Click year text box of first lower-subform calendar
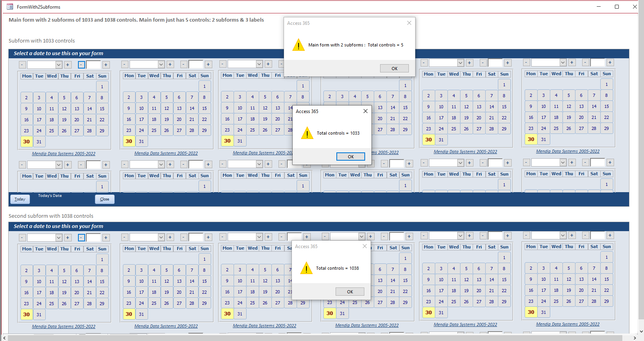The height and width of the screenshot is (341, 644). click(x=93, y=237)
